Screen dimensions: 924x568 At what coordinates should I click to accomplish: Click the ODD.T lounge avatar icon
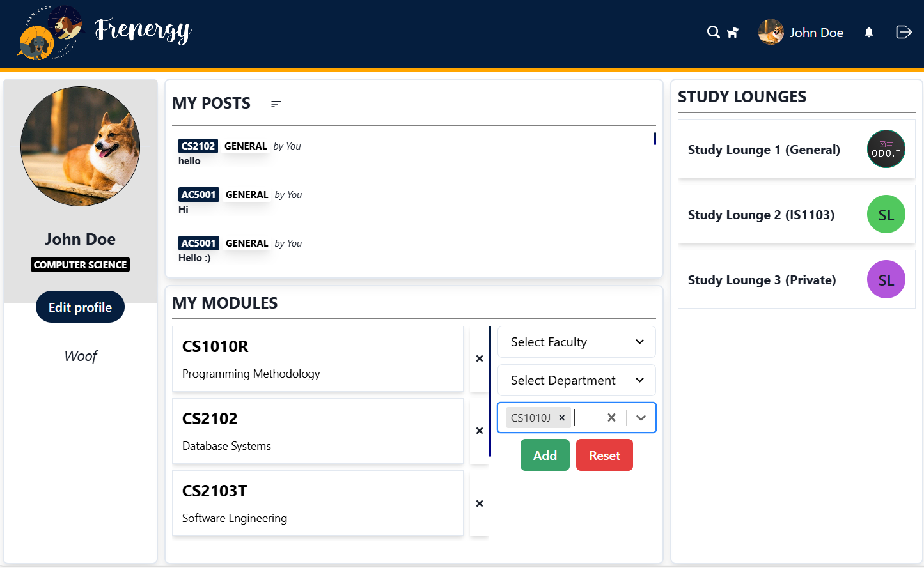(x=886, y=149)
